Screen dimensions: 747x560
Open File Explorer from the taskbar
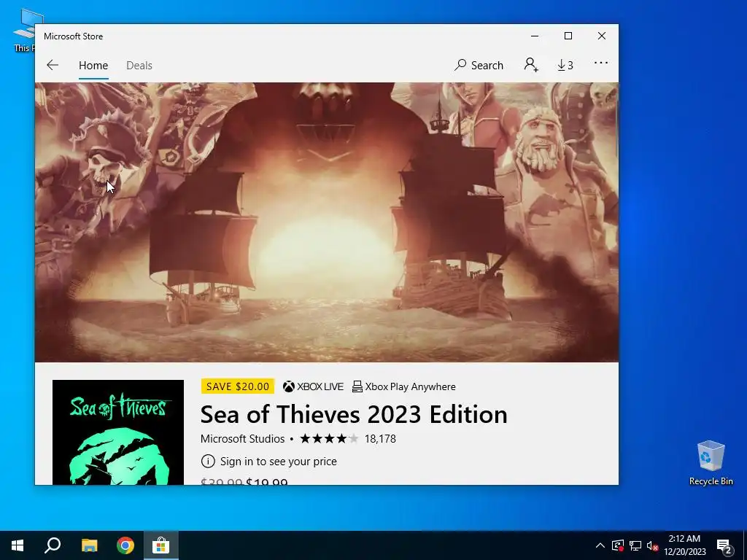[x=89, y=545]
